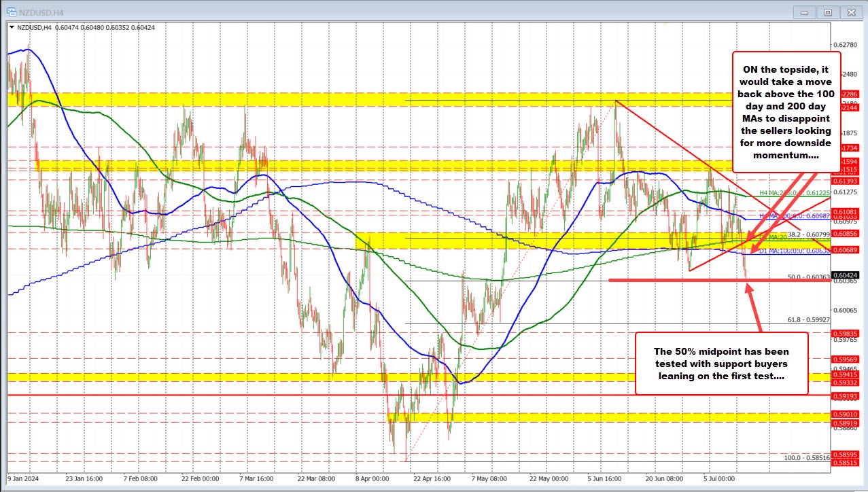Click the D1 MA:100 moving average label
Screen dimensions: 868x492
[795, 251]
